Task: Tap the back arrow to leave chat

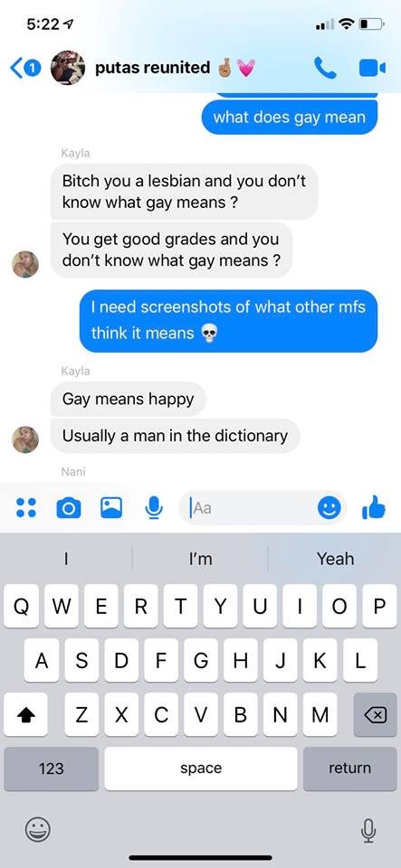Action: [16, 68]
